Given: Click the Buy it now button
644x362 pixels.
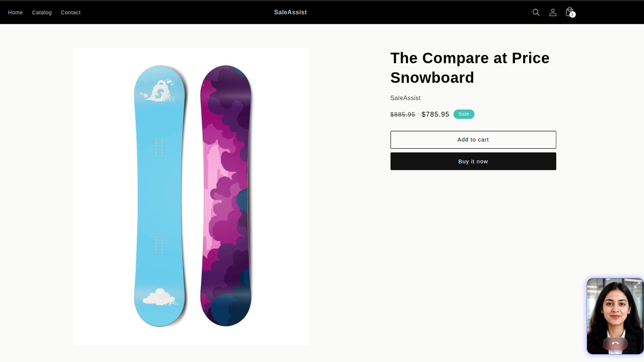Looking at the screenshot, I should tap(473, 161).
